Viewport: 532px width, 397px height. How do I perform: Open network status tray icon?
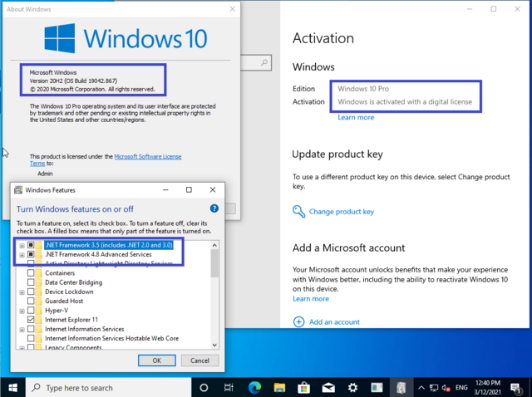[434, 388]
